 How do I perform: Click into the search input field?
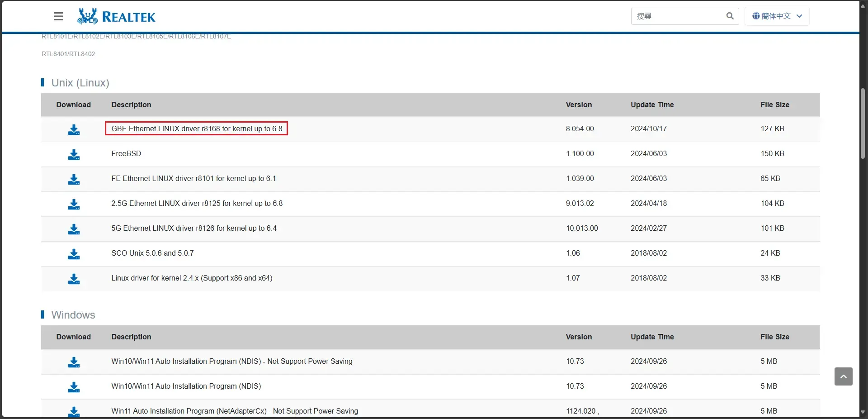pos(677,16)
